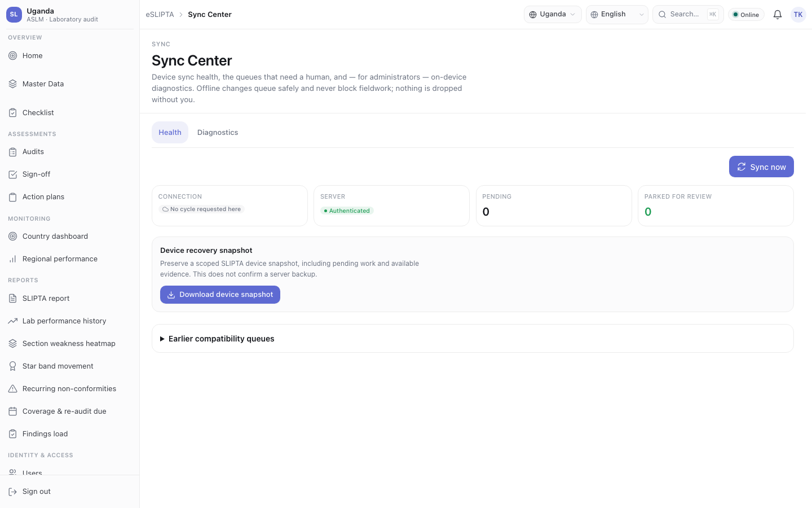812x508 pixels.
Task: Open Star band movement report
Action: pos(69,366)
